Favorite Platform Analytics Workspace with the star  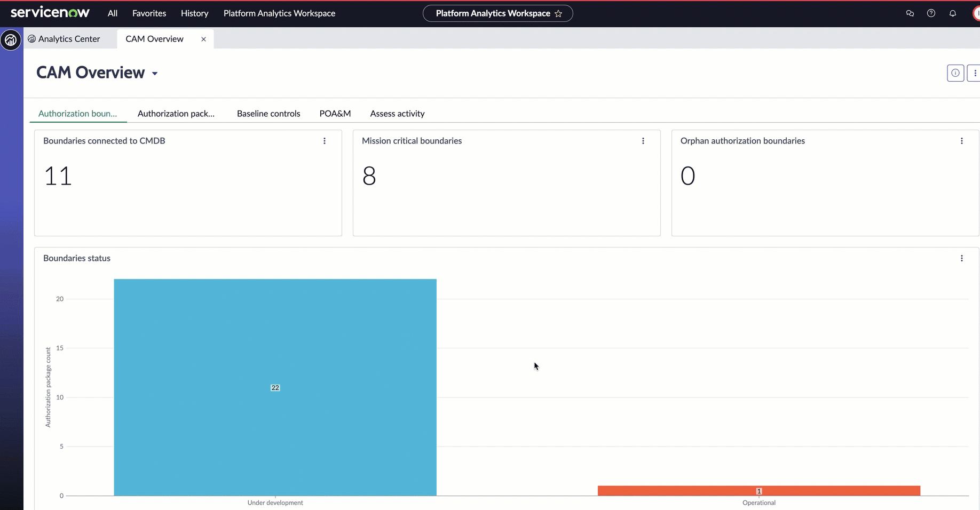[558, 13]
